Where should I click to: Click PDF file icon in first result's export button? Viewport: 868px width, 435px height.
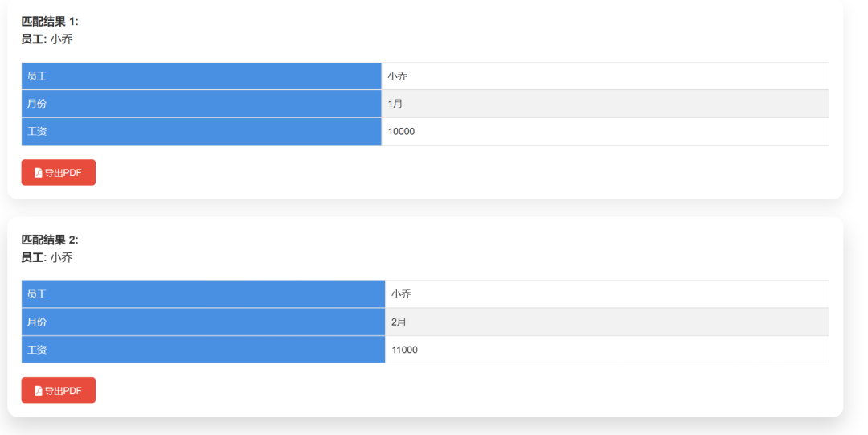[x=38, y=173]
